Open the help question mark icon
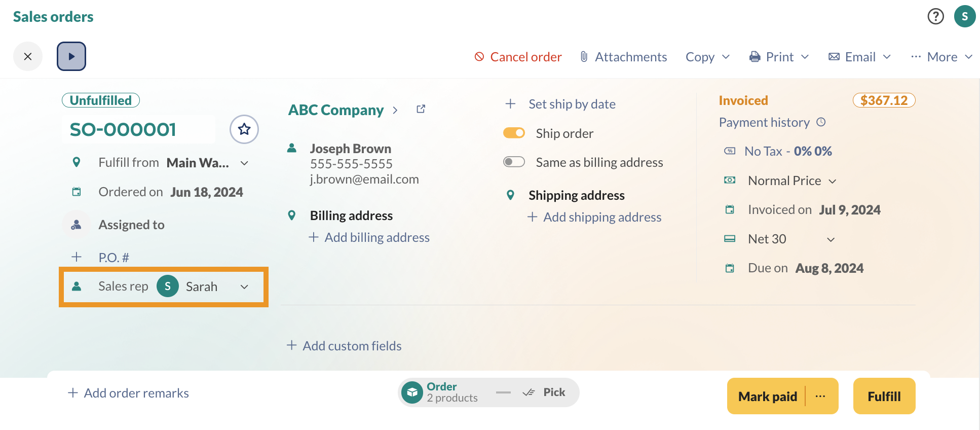Viewport: 980px width, 430px height. coord(935,17)
